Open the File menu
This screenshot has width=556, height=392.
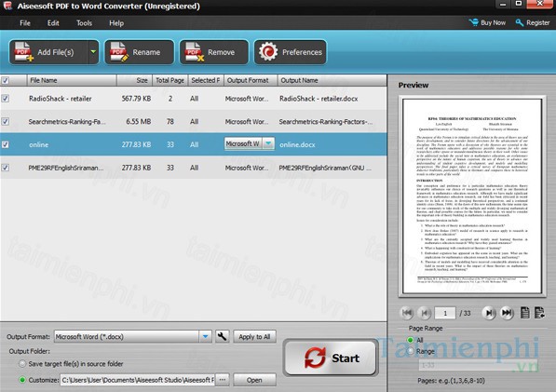tap(25, 23)
